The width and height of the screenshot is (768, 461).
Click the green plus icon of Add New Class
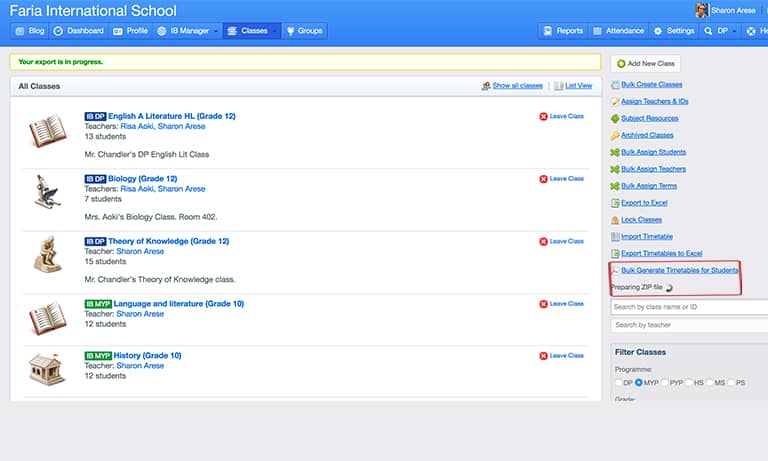[621, 64]
